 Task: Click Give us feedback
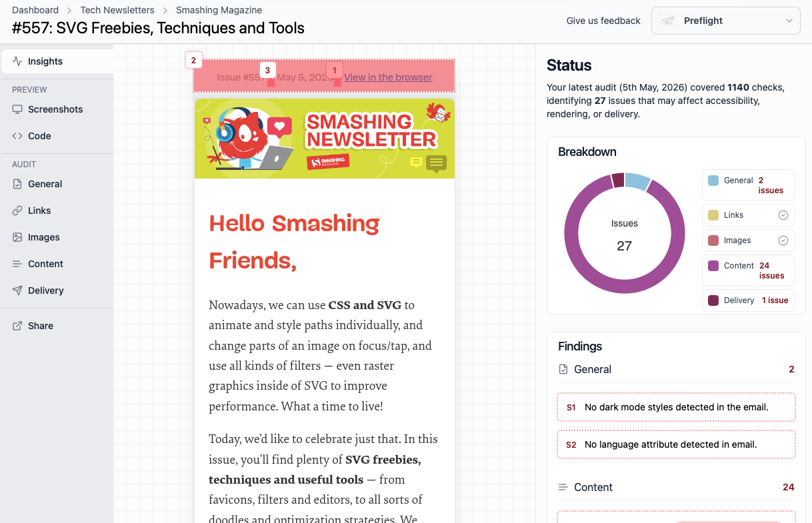pos(603,21)
